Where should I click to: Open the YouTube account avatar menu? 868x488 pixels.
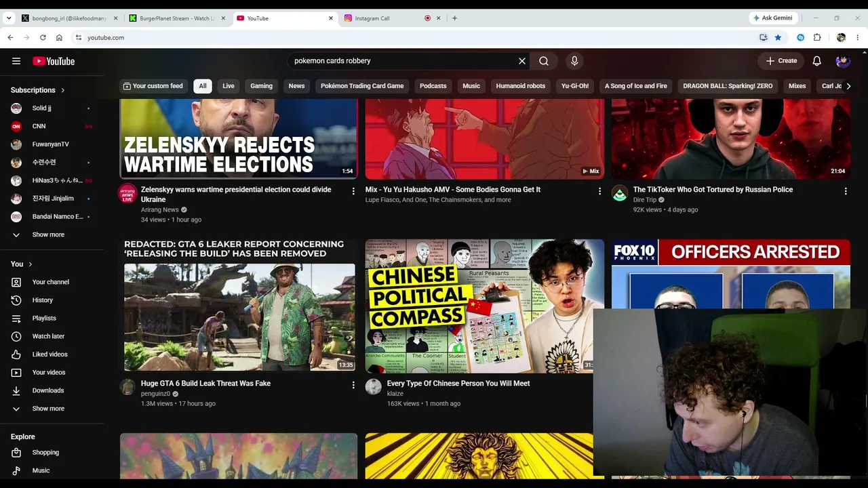(x=843, y=61)
